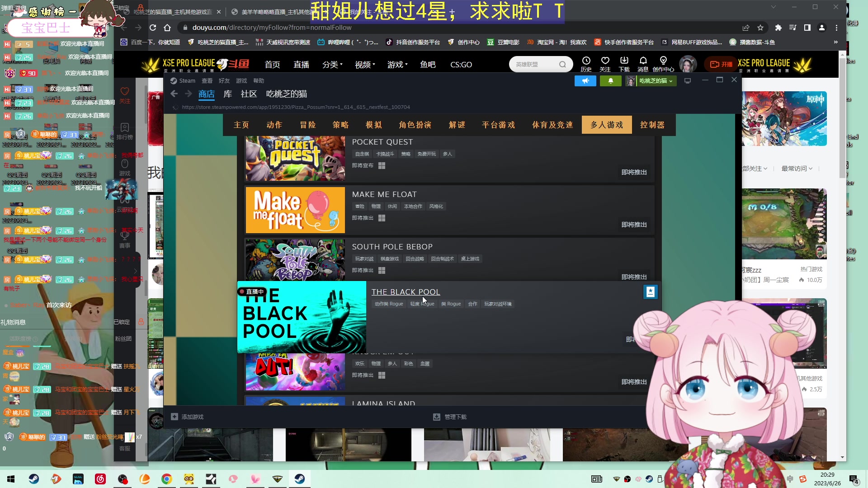Open NetEase Cloud Music taskbar icon
Image resolution: width=868 pixels, height=488 pixels.
pyautogui.click(x=100, y=479)
